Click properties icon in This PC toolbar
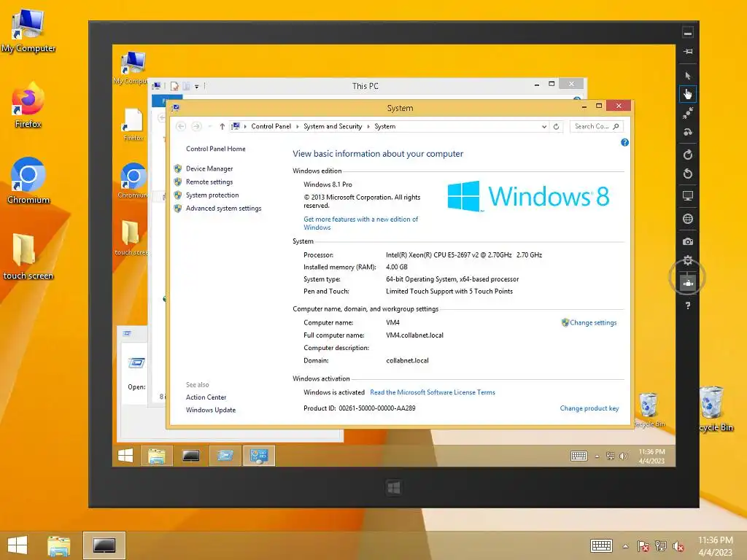747x560 pixels. click(174, 86)
